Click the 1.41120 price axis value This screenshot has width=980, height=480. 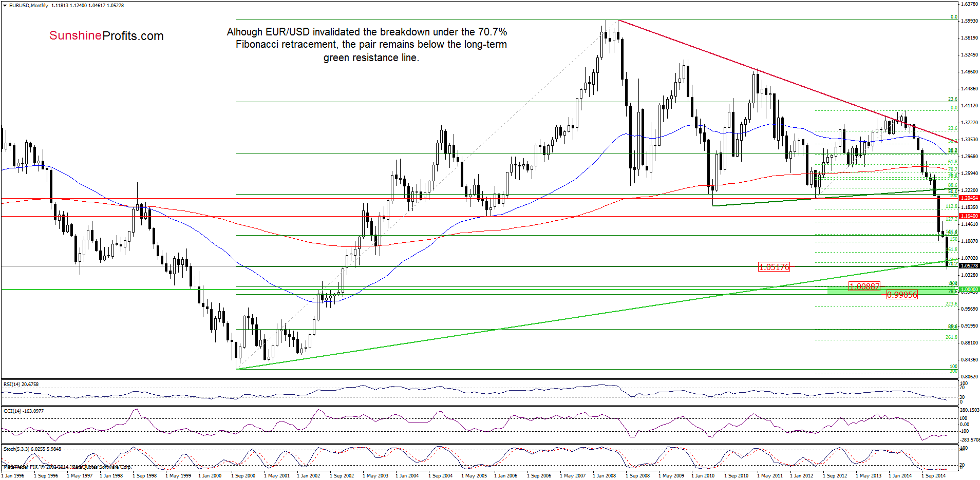click(x=969, y=106)
